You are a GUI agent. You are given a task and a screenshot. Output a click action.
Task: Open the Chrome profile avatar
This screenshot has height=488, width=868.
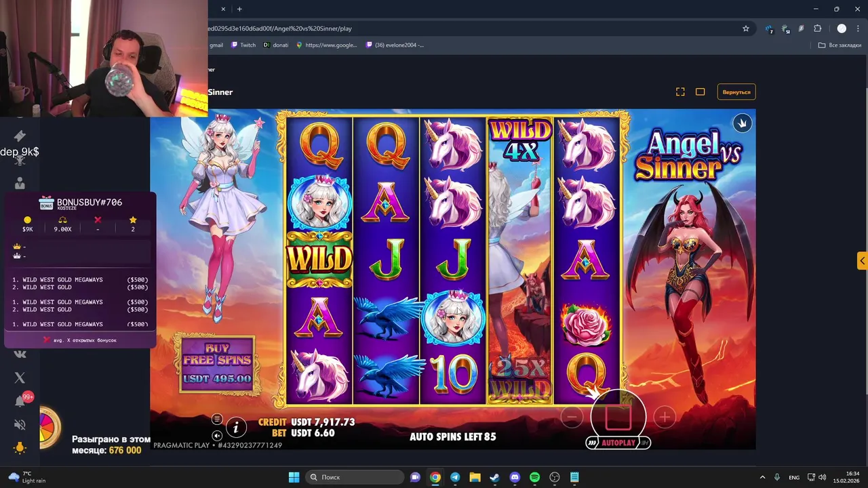pos(842,28)
